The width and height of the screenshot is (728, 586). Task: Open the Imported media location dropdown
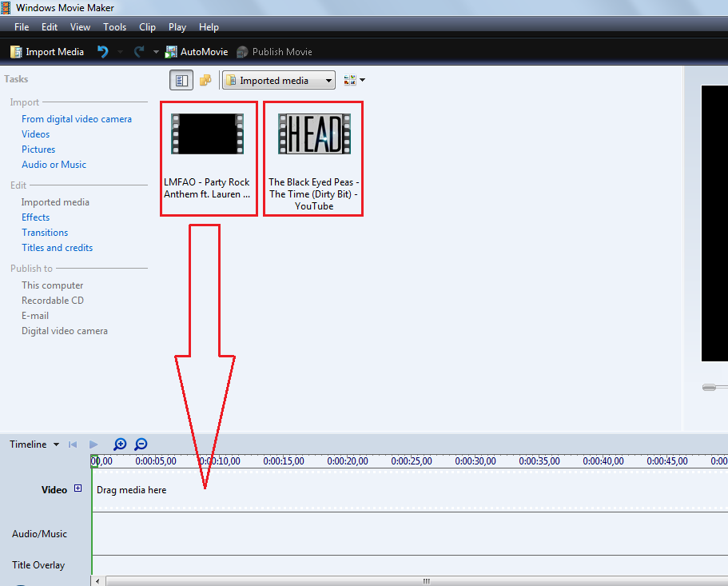click(279, 80)
